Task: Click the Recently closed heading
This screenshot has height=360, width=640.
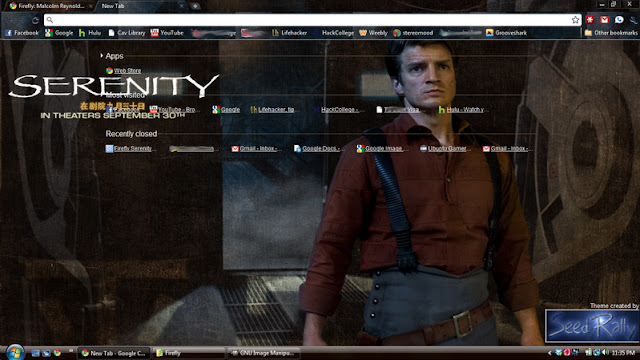Action: pyautogui.click(x=131, y=134)
